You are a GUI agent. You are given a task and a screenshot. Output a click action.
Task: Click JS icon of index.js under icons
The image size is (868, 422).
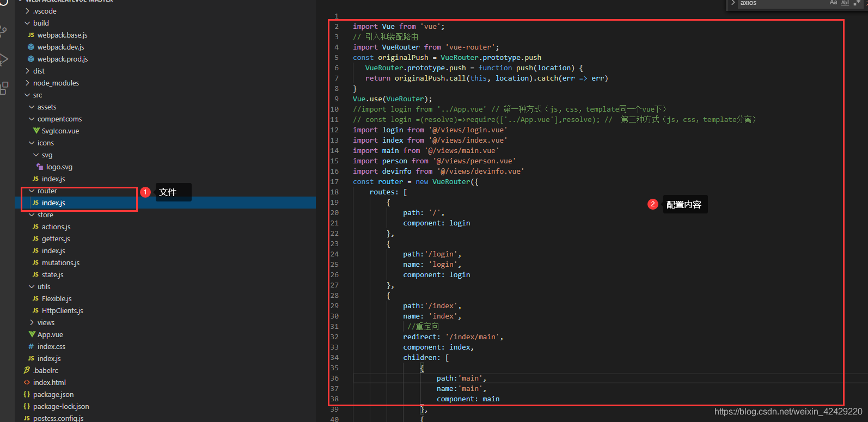pyautogui.click(x=35, y=179)
